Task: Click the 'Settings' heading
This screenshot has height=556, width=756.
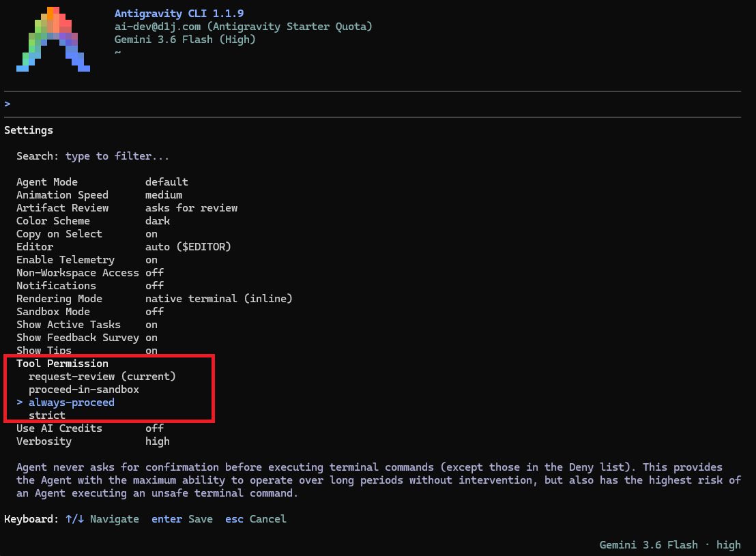Action: (x=29, y=130)
